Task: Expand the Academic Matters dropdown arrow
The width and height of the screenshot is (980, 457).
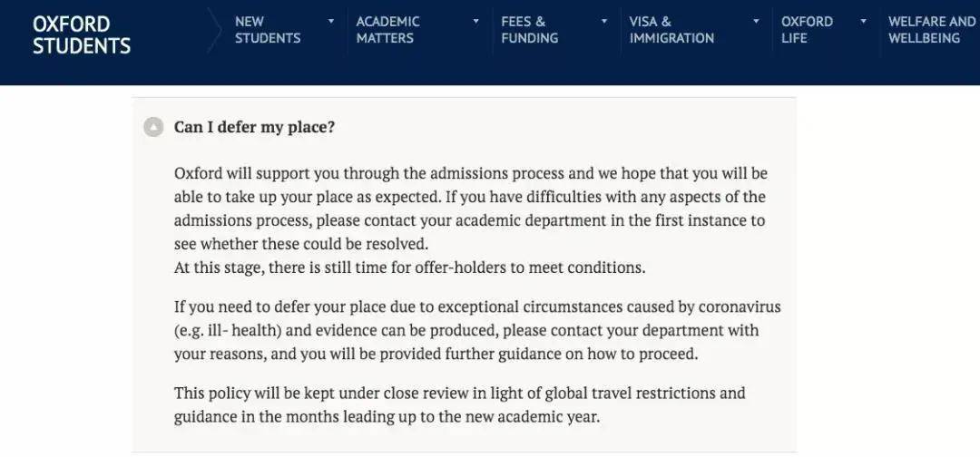Action: (476, 21)
